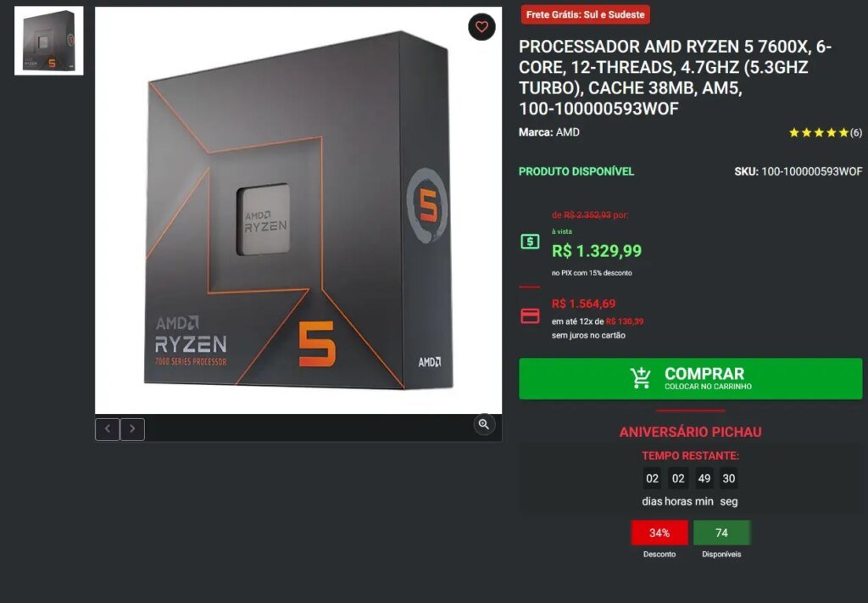Viewport: 868px width, 603px height.
Task: Click the 34% Desconto red badge
Action: [x=659, y=533]
